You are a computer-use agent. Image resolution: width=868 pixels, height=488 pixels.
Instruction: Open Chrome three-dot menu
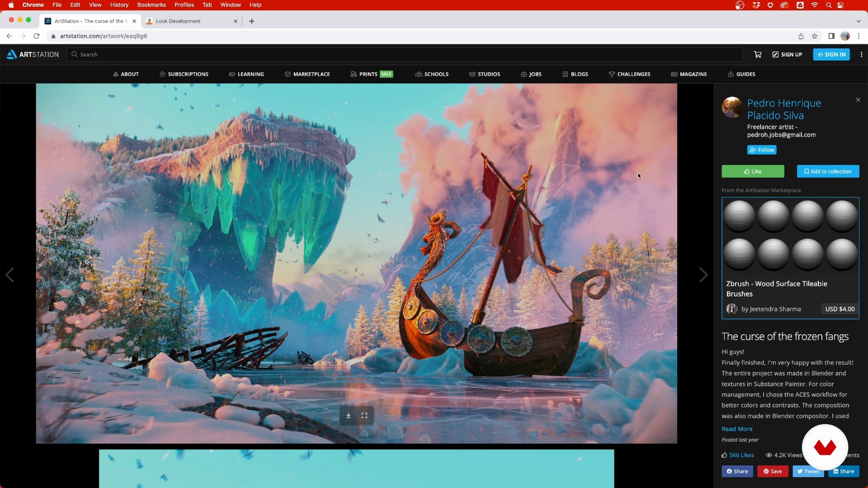pyautogui.click(x=859, y=36)
